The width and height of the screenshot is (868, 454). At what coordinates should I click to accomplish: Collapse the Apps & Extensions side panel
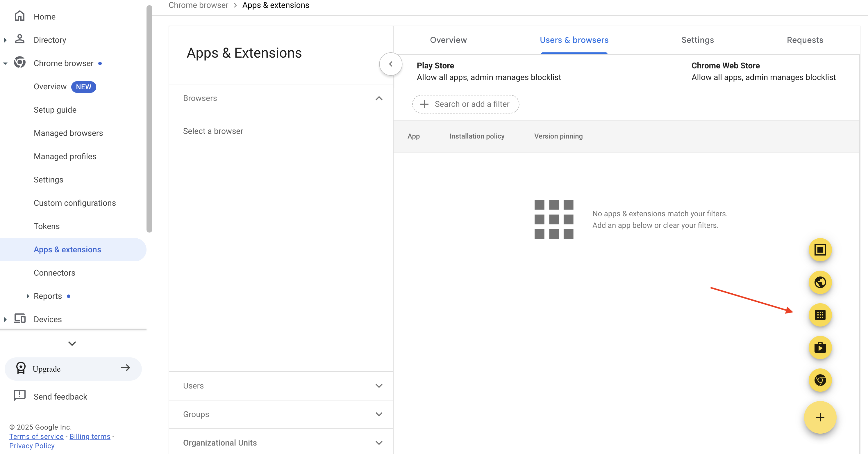(390, 64)
